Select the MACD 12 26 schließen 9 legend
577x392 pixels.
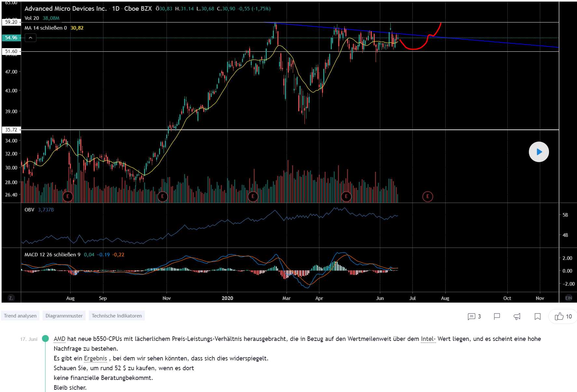click(x=52, y=255)
